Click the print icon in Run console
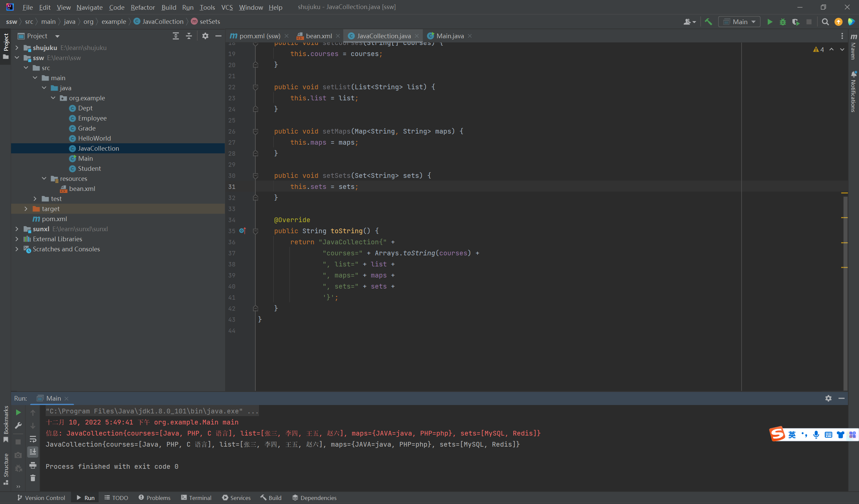 (x=33, y=465)
